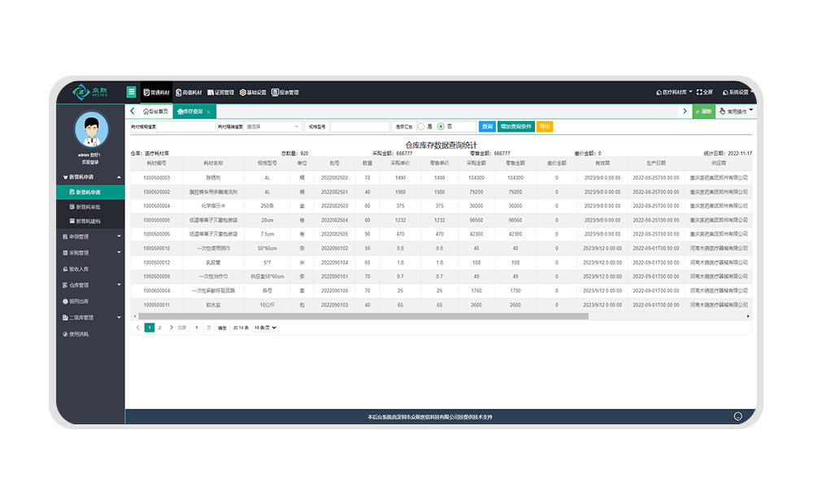Click the 除锈剂 material name cell

(213, 178)
